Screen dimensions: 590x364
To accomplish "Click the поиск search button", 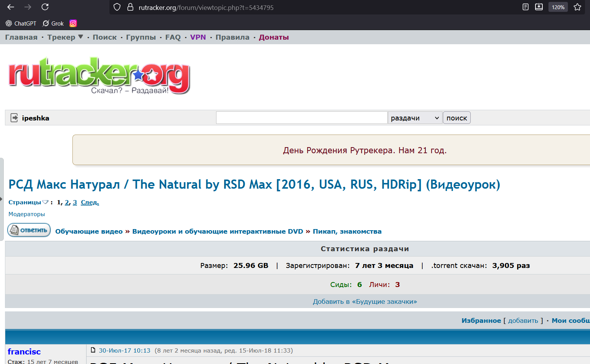I will click(x=457, y=118).
